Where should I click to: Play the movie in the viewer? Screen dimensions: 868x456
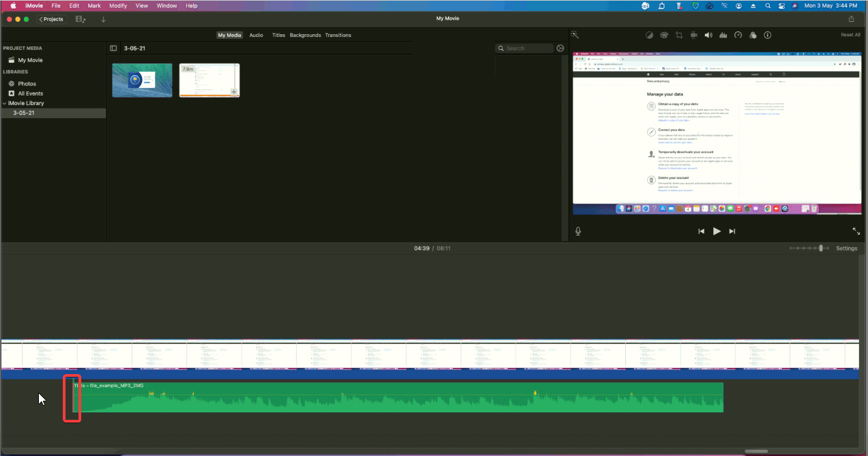coord(717,231)
